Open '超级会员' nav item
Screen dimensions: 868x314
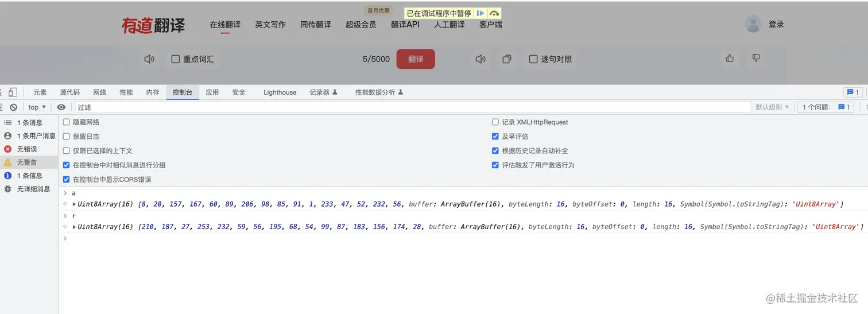(361, 25)
